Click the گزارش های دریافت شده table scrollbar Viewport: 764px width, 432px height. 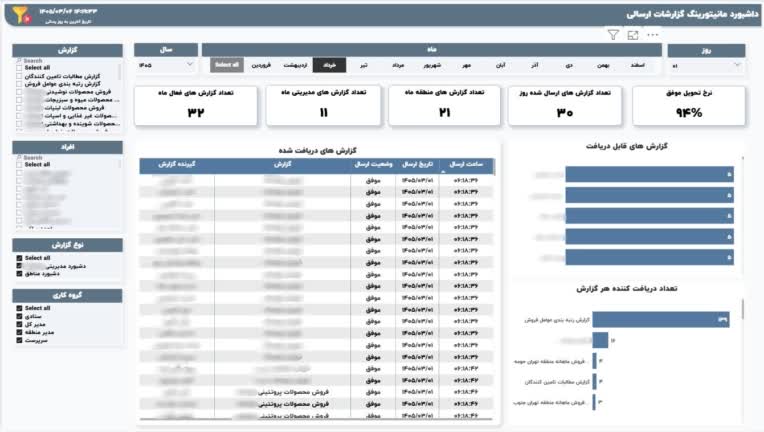click(495, 167)
